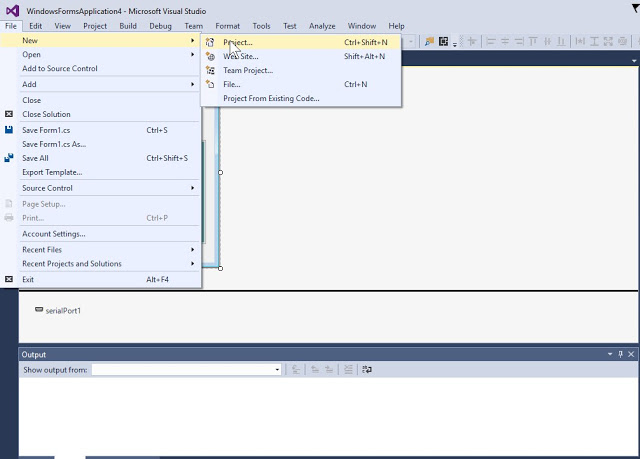Choose Close Solution from the File menu
The height and width of the screenshot is (459, 640).
[100, 114]
